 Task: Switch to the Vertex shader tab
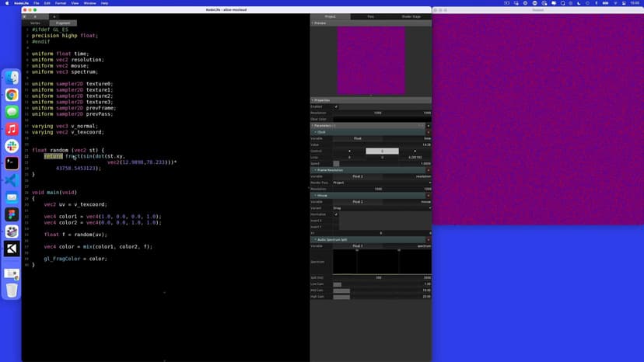(x=35, y=23)
